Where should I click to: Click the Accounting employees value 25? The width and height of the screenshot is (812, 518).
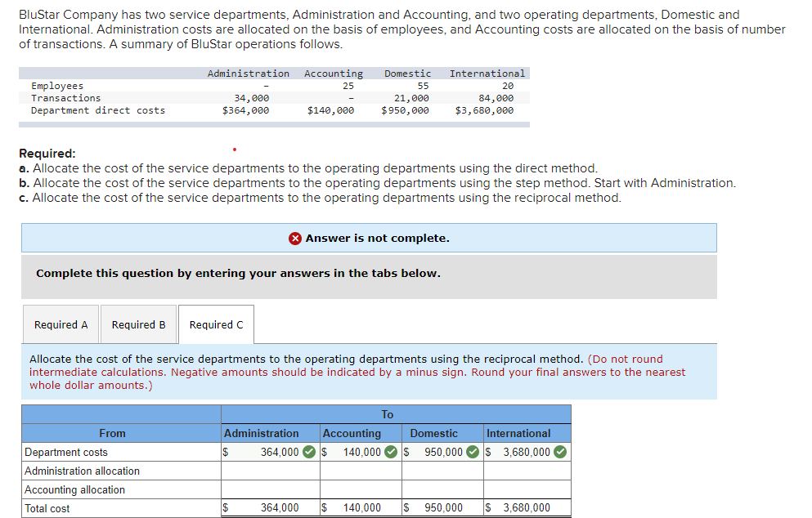click(348, 86)
